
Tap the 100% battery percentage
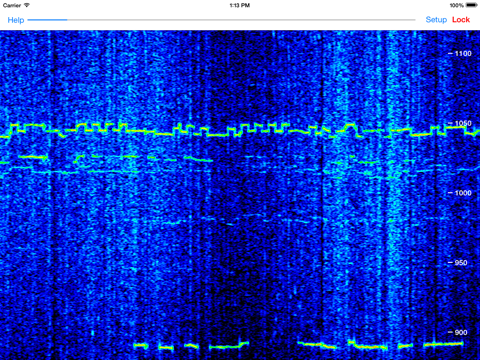[457, 5]
